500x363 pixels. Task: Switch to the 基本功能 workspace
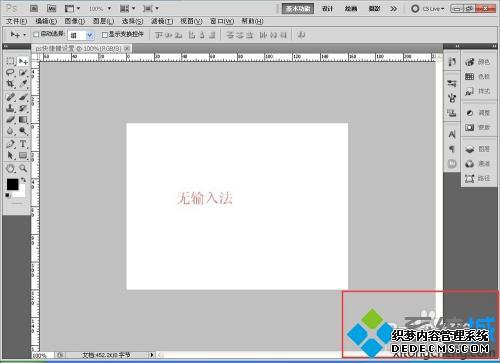pyautogui.click(x=298, y=9)
